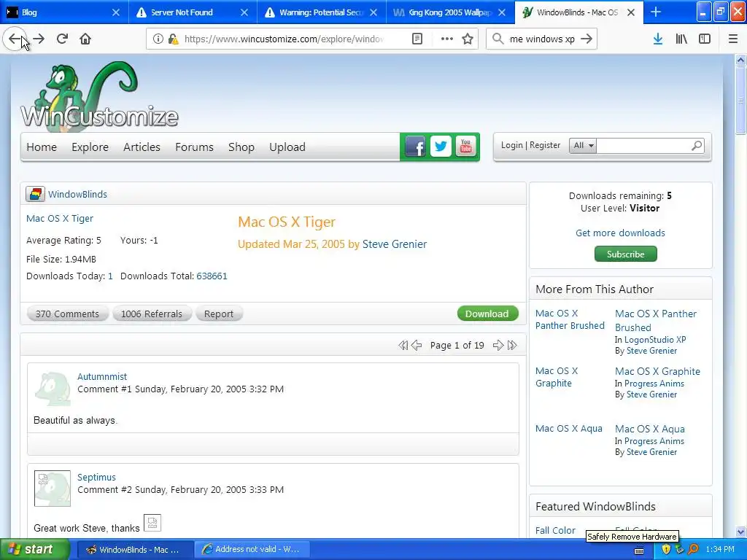Click the Register link

[x=545, y=145]
